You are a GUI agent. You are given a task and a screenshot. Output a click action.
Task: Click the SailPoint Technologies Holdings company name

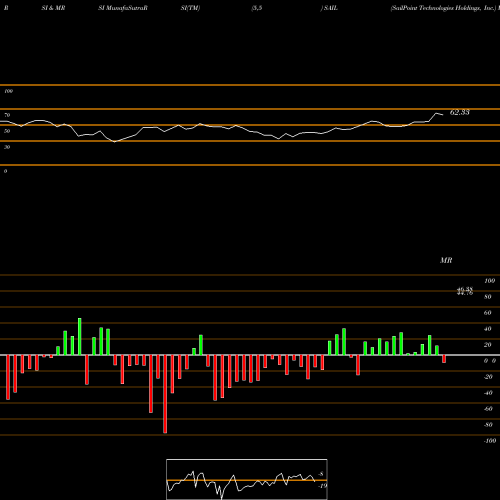tap(443, 8)
